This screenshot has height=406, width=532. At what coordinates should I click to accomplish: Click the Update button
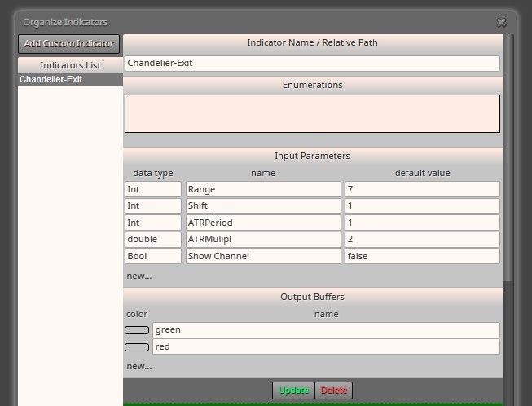point(293,391)
